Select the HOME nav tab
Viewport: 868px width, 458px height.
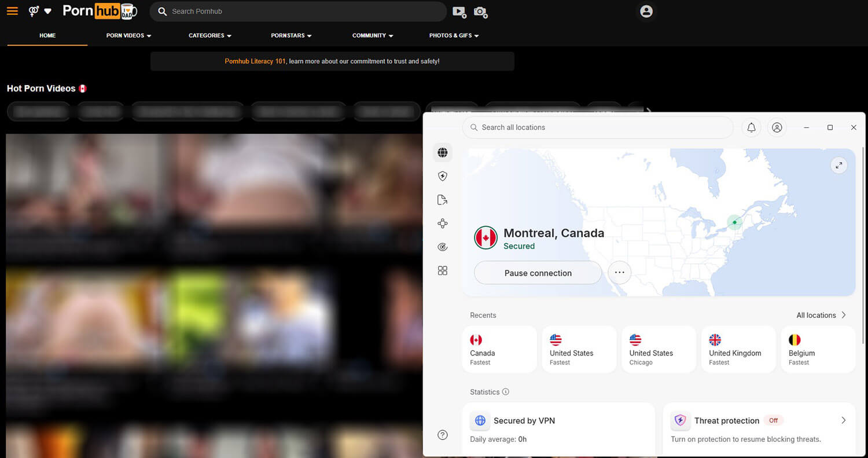47,35
